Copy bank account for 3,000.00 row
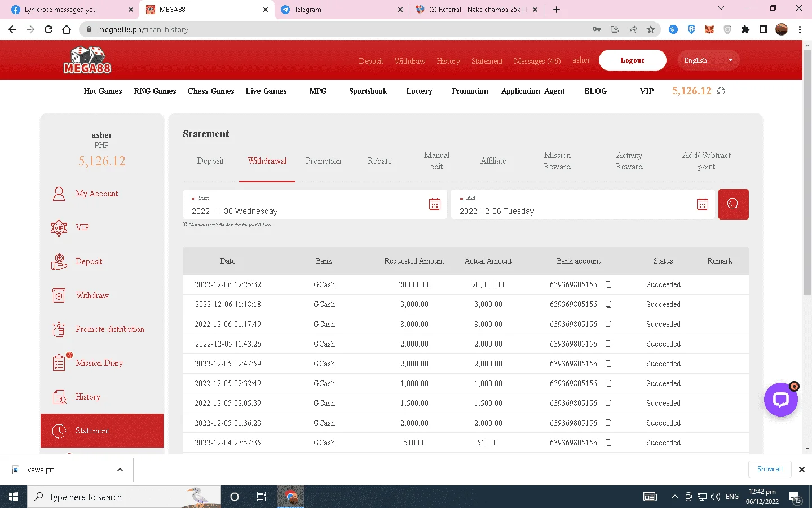The image size is (812, 508). (x=608, y=304)
